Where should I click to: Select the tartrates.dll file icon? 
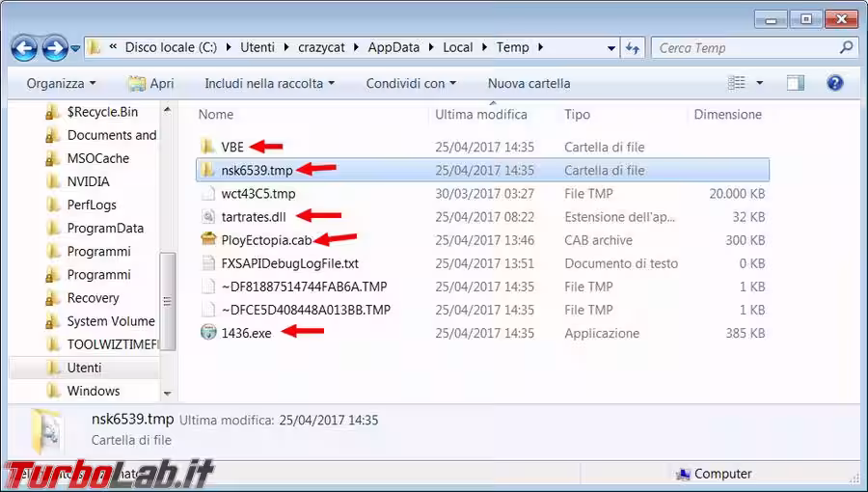208,217
